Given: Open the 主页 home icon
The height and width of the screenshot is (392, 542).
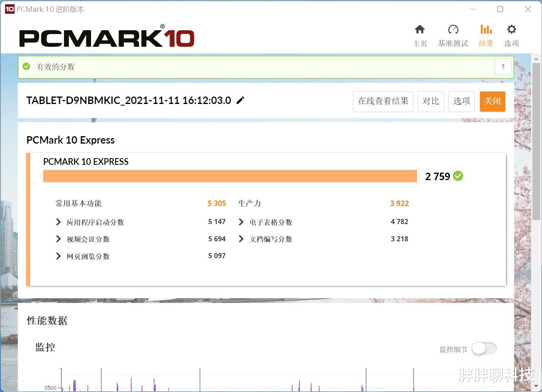Looking at the screenshot, I should point(420,29).
